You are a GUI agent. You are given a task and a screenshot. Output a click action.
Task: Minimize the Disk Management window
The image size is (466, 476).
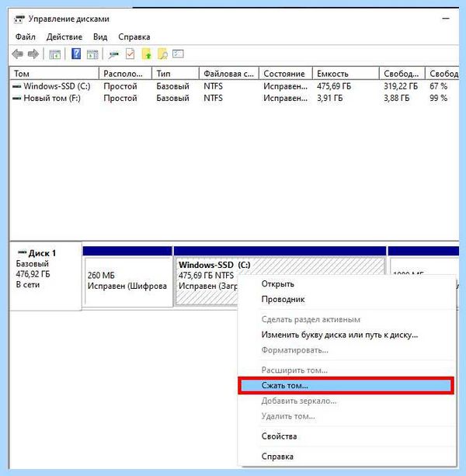[446, 19]
